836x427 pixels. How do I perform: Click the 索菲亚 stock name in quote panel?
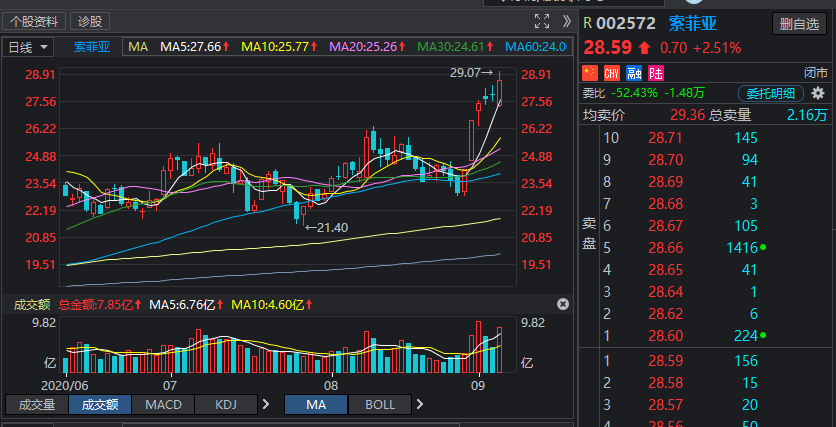[693, 23]
